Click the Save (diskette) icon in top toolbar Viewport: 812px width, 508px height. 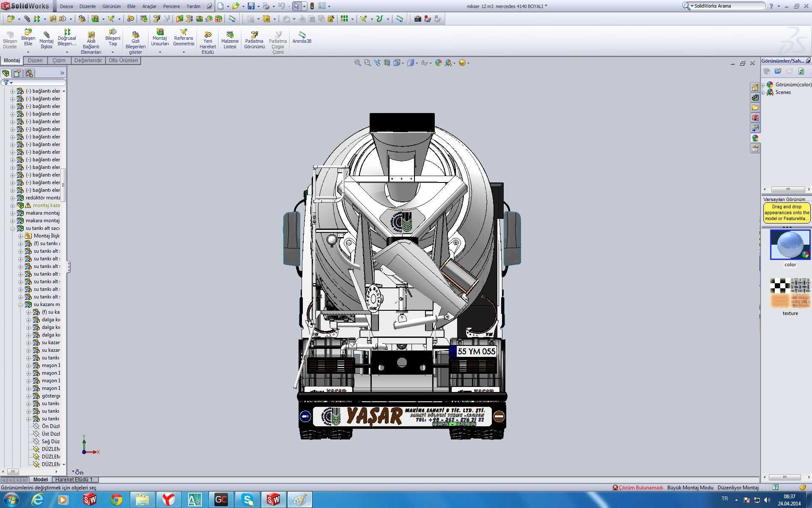[251, 6]
